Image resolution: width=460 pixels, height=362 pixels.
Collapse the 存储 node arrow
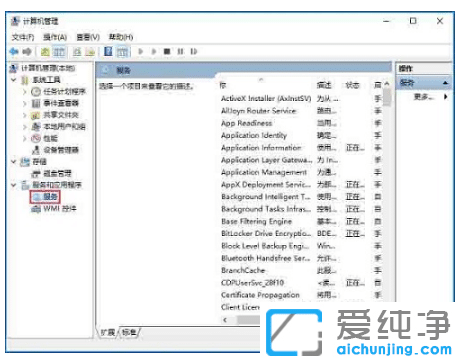(14, 162)
